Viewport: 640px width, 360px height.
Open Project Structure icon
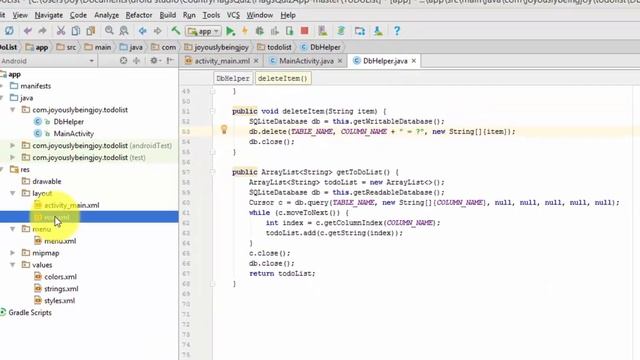pos(360,31)
